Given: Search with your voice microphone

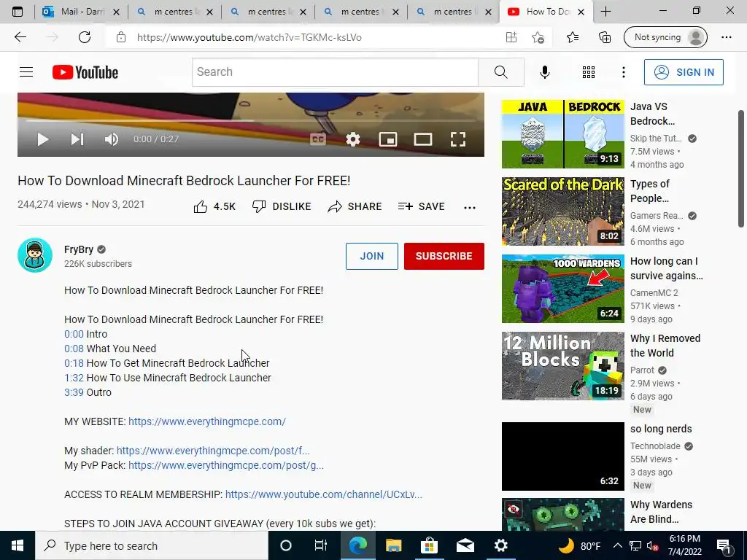Looking at the screenshot, I should click(x=544, y=72).
